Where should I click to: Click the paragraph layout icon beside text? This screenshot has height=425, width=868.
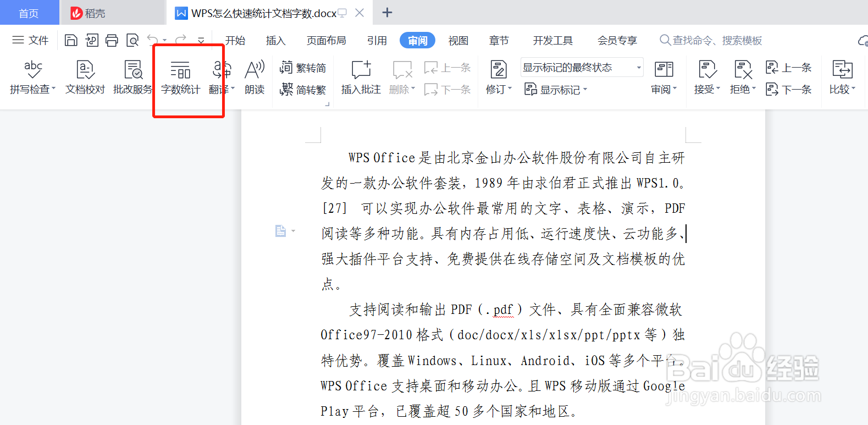point(281,231)
